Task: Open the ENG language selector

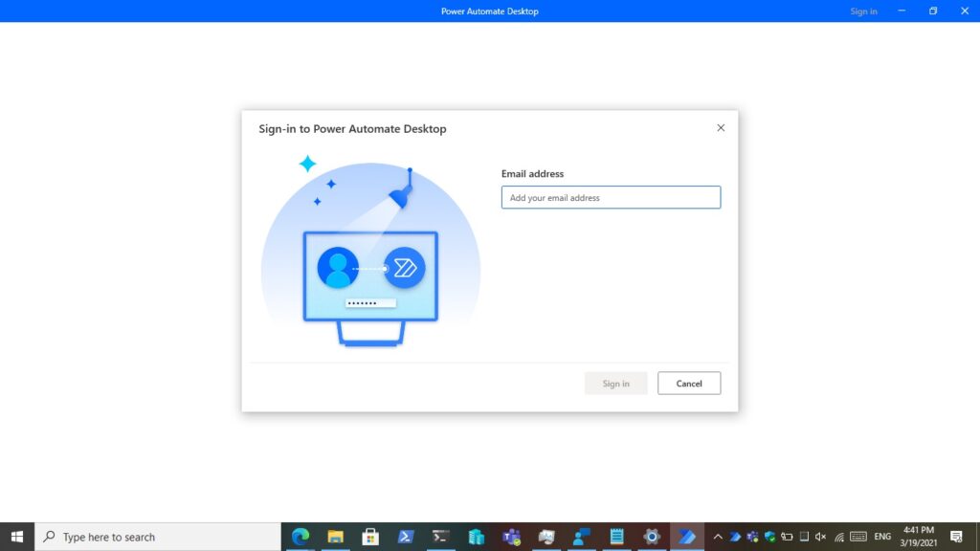Action: point(882,537)
